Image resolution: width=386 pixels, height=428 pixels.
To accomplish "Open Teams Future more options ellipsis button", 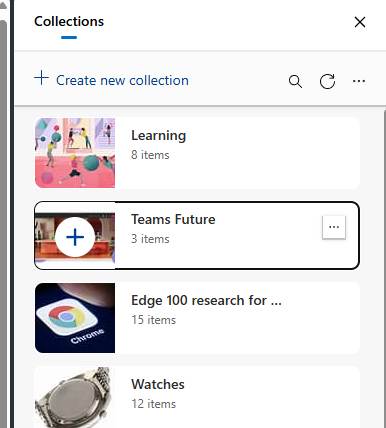I will (334, 227).
